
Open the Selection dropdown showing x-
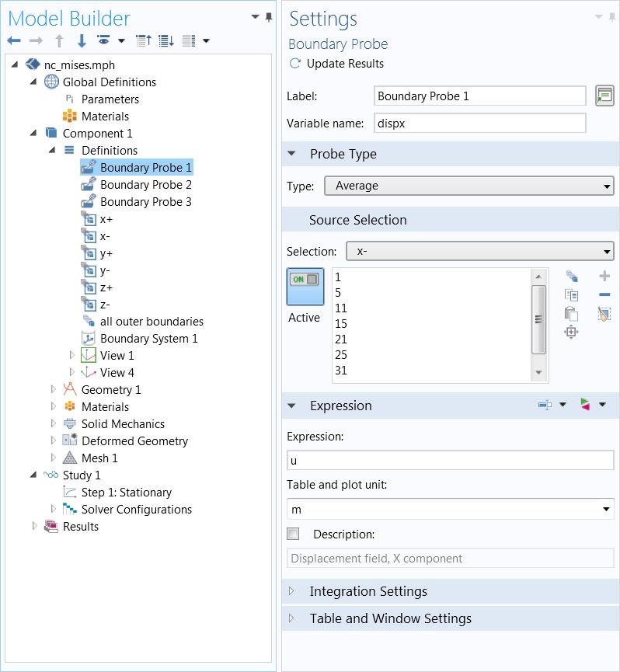coord(479,251)
